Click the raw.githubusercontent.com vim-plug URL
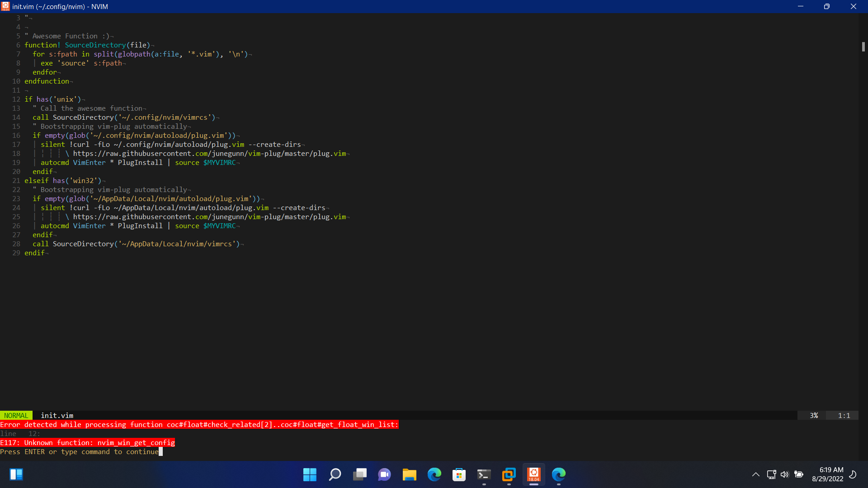The image size is (868, 488). (208, 154)
